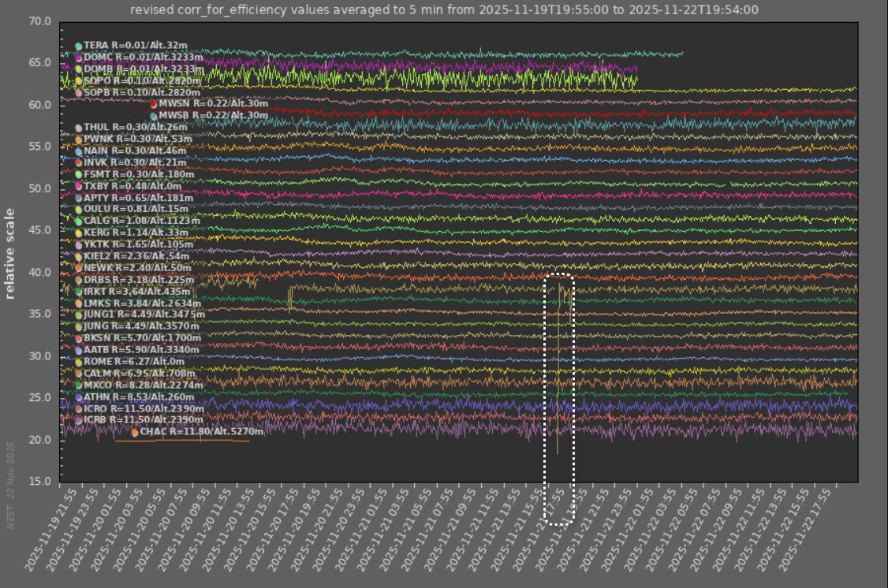Viewport: 888px width, 588px height.
Task: Click the chart title text
Action: 443,9
